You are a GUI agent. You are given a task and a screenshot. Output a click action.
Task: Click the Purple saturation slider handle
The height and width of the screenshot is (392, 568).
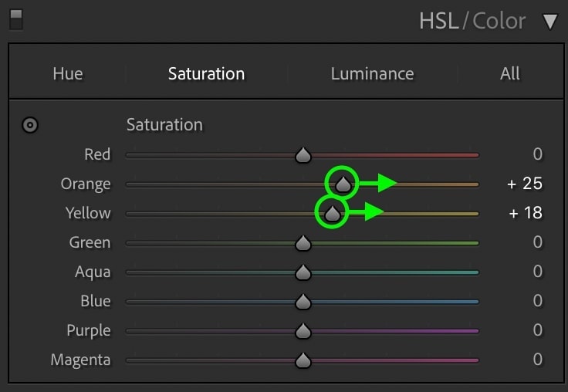[303, 331]
